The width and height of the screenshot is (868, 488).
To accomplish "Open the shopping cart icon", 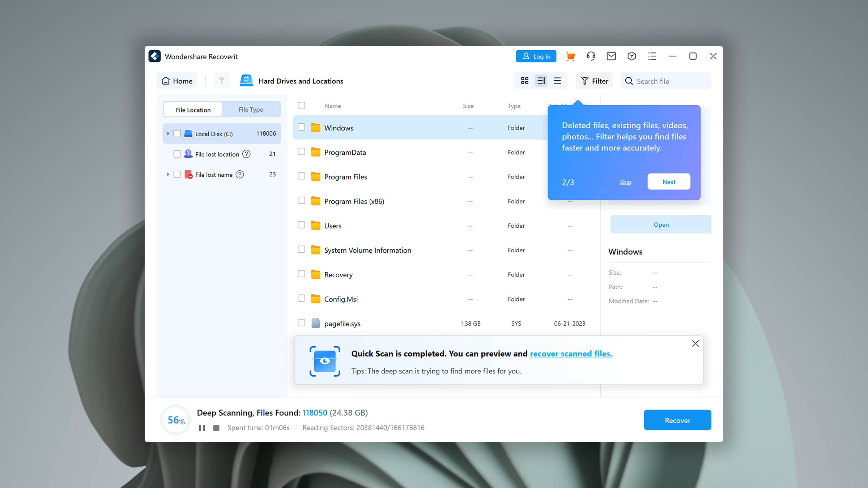I will [x=570, y=56].
